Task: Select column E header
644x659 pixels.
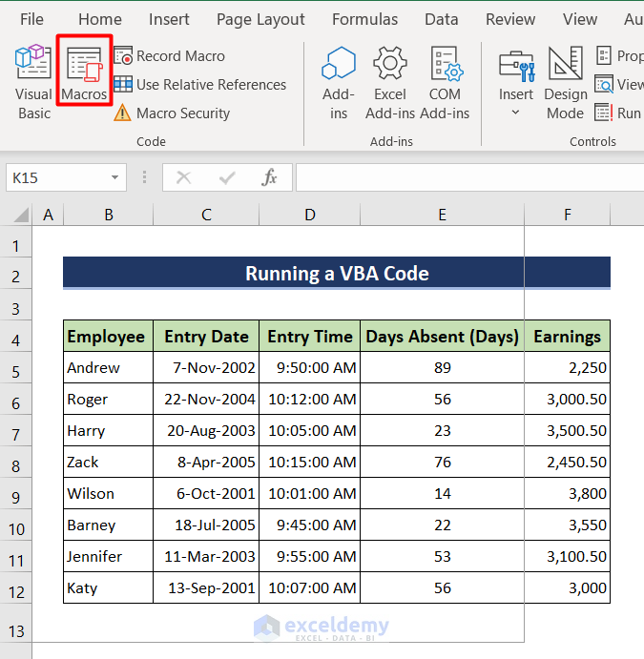Action: tap(442, 216)
